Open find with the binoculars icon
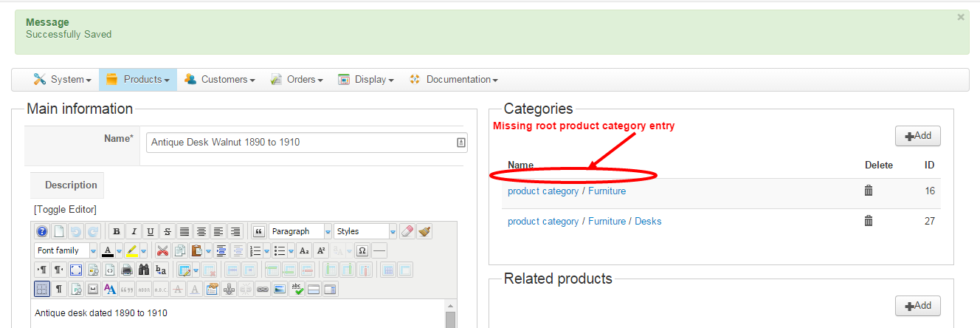Image resolution: width=980 pixels, height=328 pixels. click(x=144, y=270)
